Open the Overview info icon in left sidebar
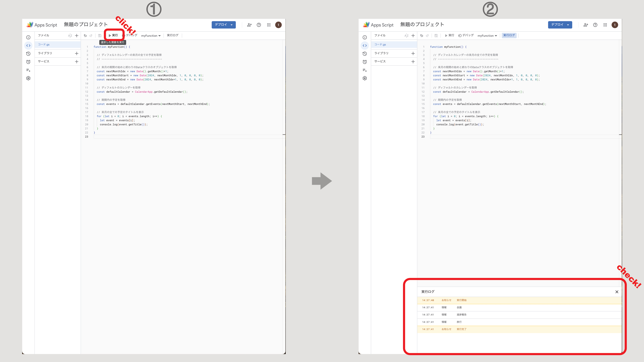 click(x=28, y=38)
